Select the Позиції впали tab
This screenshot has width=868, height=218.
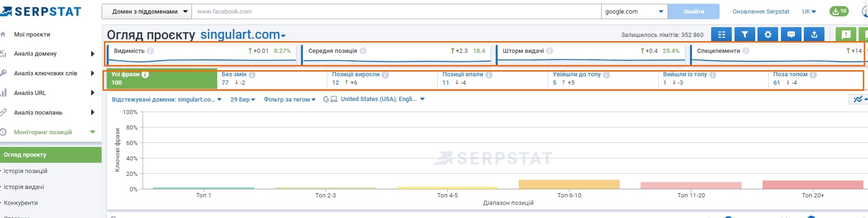[493, 79]
